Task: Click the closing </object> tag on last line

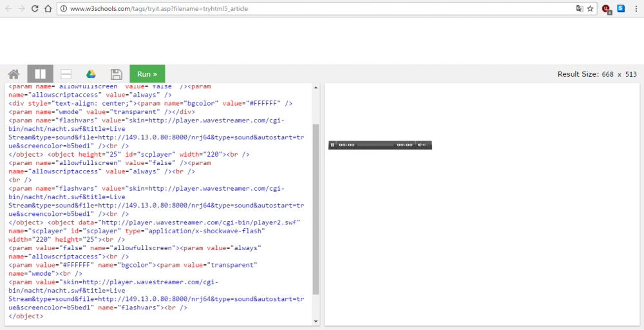Action: (x=26, y=316)
